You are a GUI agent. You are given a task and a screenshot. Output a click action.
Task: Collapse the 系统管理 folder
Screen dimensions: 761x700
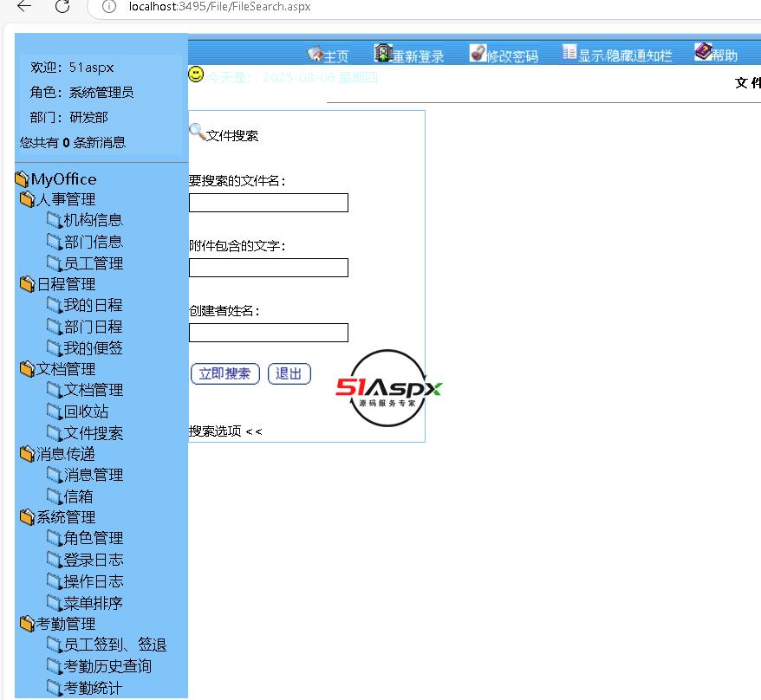27,517
